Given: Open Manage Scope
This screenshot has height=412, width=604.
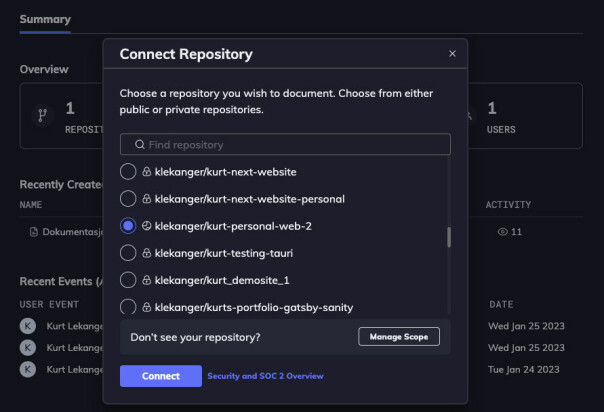Looking at the screenshot, I should click(x=399, y=337).
